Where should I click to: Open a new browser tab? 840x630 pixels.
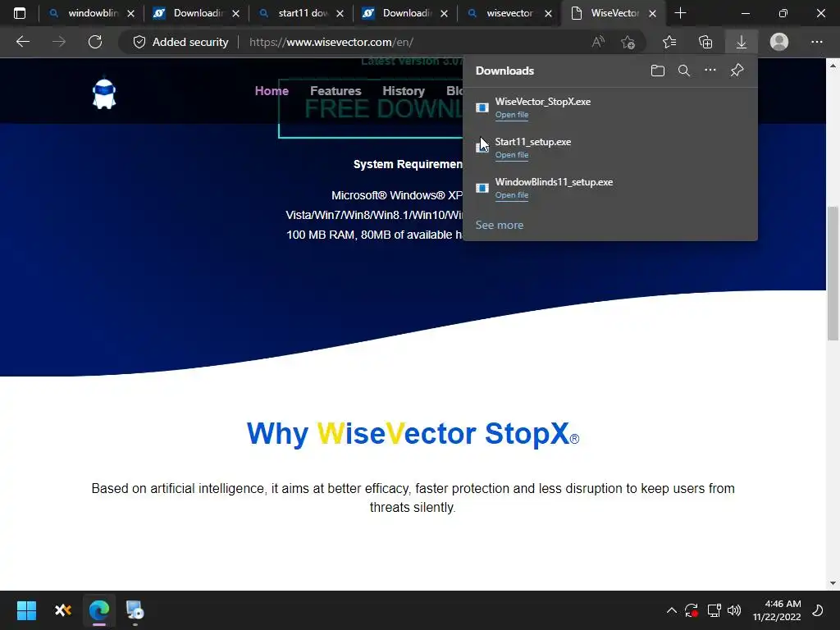[x=680, y=13]
